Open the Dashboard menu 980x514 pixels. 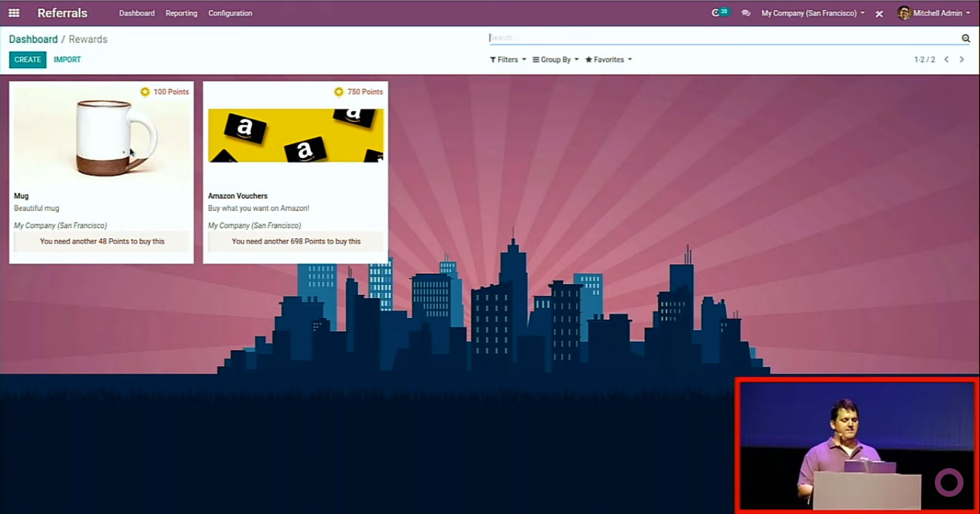[x=136, y=13]
